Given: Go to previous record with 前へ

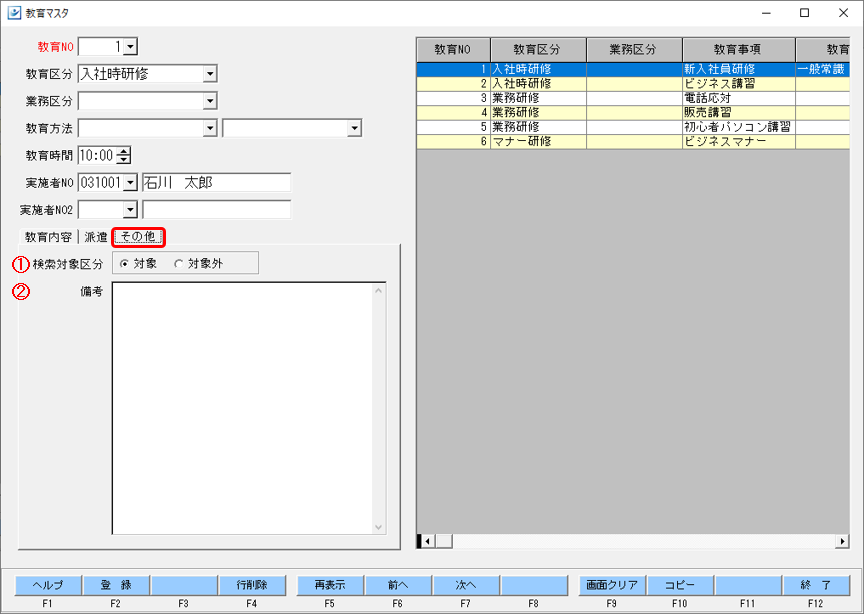Looking at the screenshot, I should (398, 585).
